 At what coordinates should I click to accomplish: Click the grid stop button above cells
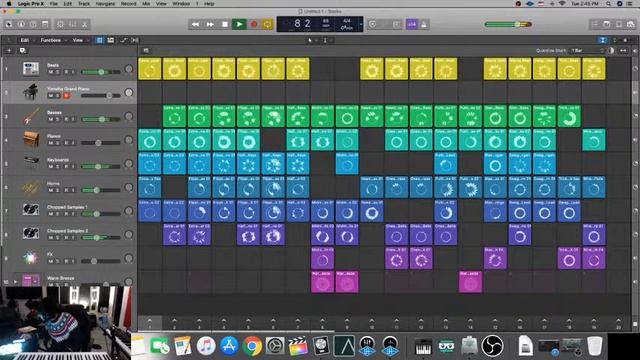tap(146, 51)
